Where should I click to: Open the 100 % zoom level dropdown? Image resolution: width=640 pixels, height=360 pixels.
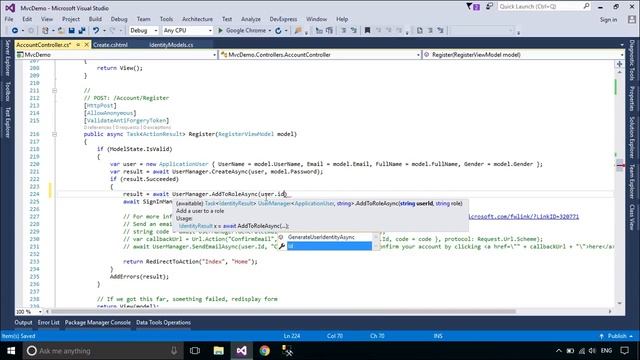29,312
